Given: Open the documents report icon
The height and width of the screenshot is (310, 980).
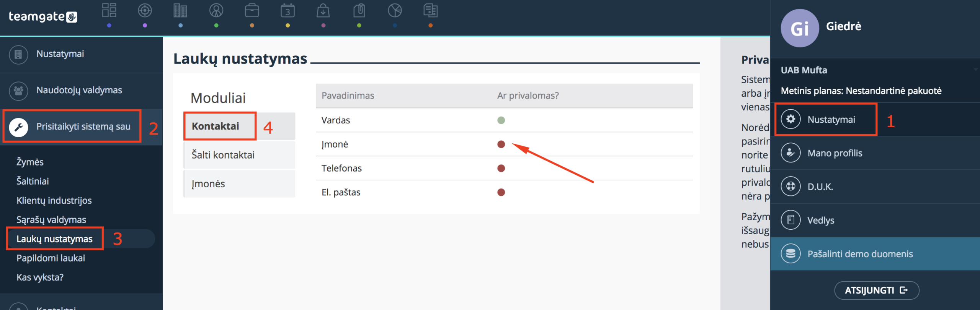Looking at the screenshot, I should tap(430, 10).
